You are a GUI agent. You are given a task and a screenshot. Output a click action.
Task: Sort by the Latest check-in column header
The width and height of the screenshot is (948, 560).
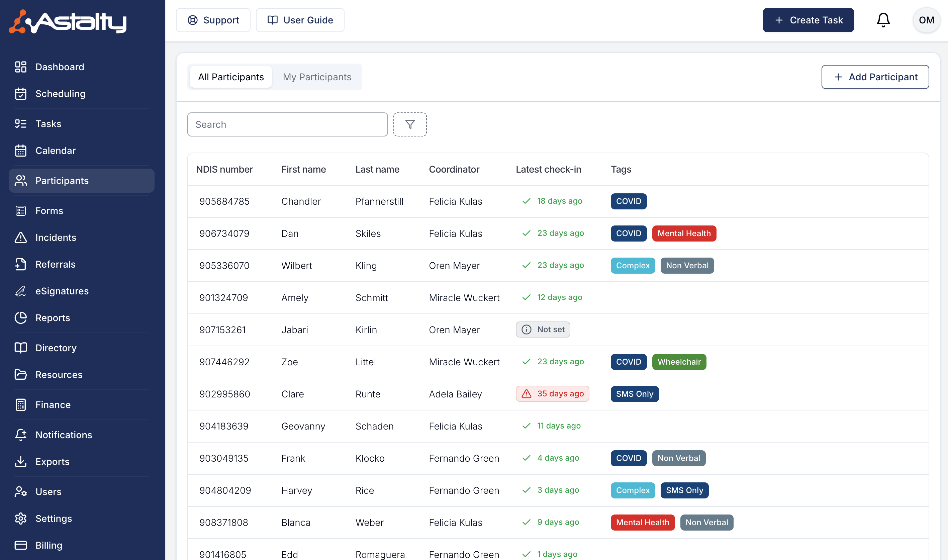coord(548,169)
